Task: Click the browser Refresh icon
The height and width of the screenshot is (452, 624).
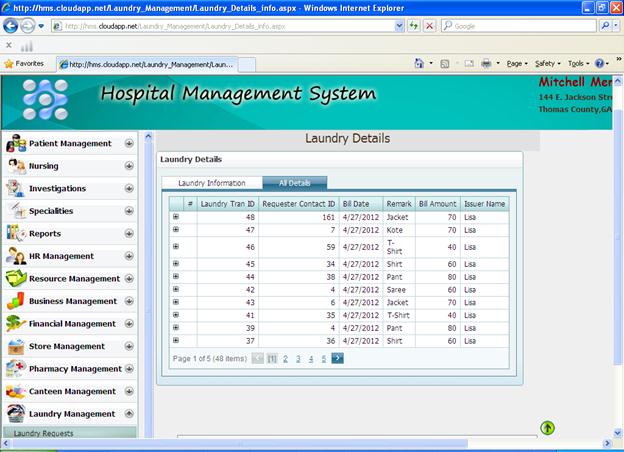Action: pyautogui.click(x=414, y=26)
